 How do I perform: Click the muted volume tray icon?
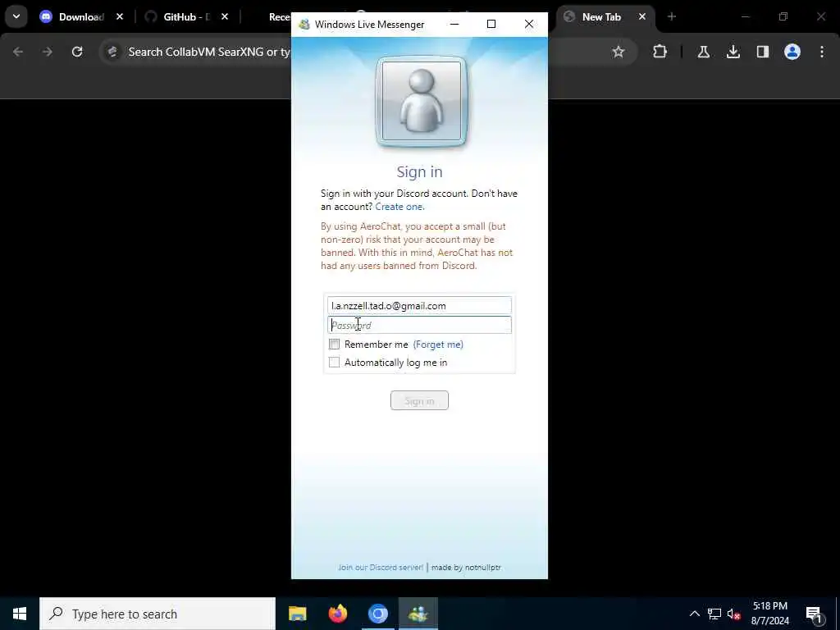click(x=733, y=614)
